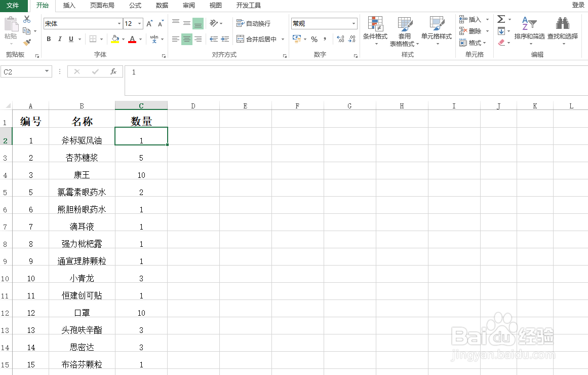The height and width of the screenshot is (375, 588).
Task: Decrease font size with the smaller A icon
Action: point(161,23)
